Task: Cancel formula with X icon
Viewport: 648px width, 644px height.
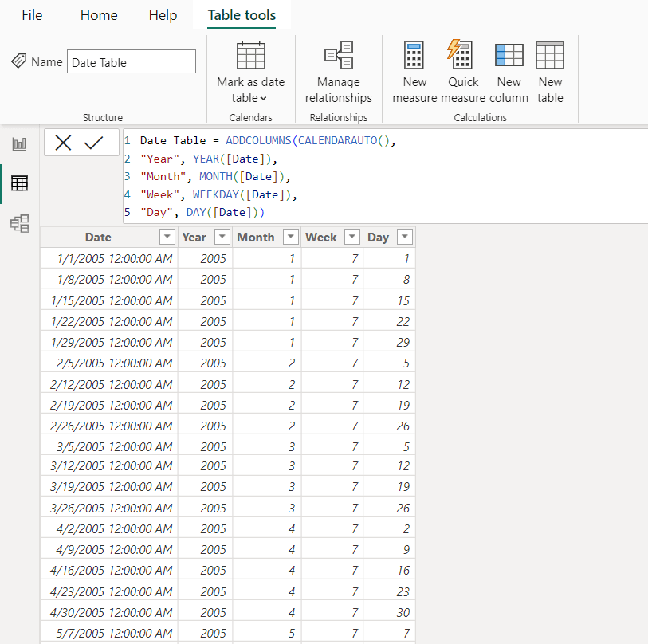Action: 63,143
